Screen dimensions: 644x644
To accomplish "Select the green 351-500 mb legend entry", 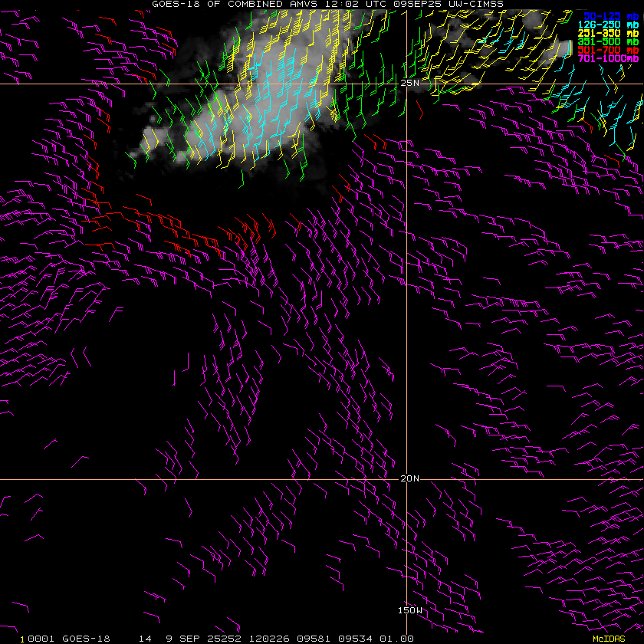I will click(608, 41).
